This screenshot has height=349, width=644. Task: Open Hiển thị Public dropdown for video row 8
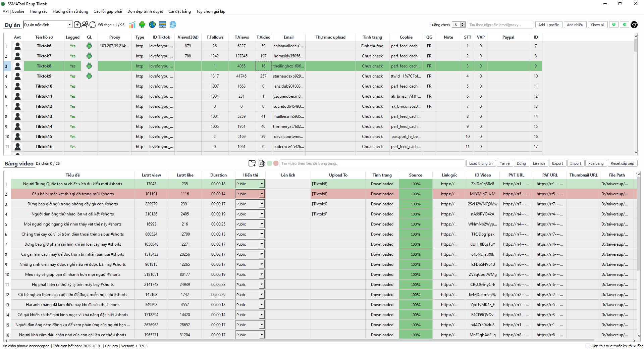250,254
